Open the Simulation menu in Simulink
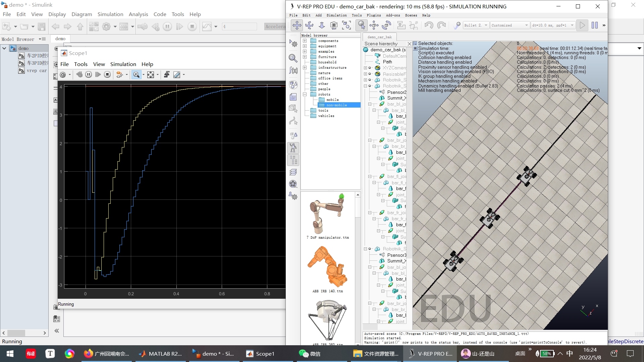The height and width of the screenshot is (362, 644). click(110, 14)
